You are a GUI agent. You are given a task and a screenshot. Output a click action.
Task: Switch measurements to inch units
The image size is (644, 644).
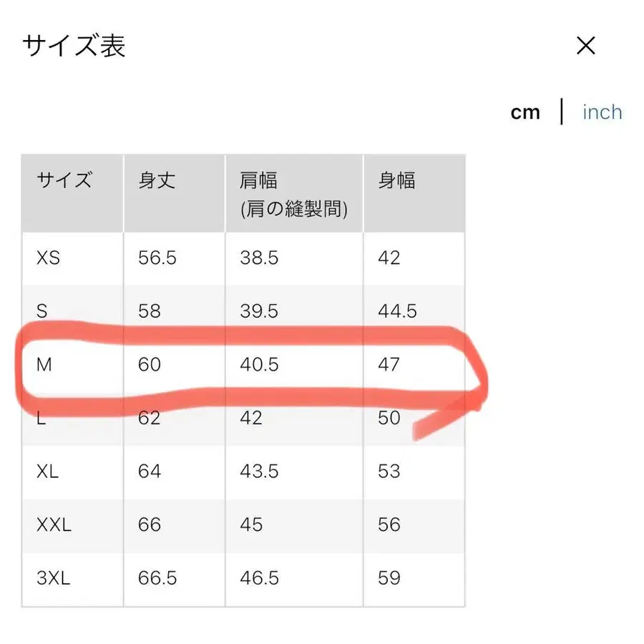coord(602,112)
